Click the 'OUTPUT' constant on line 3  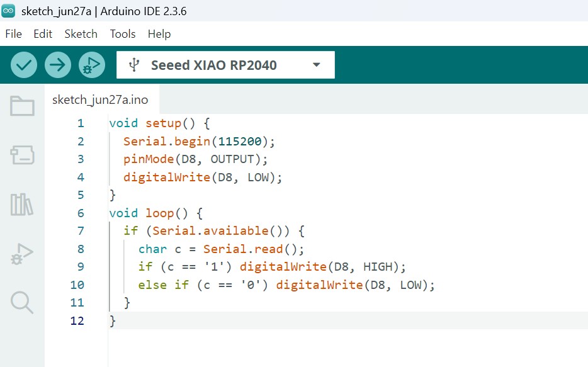pos(232,159)
